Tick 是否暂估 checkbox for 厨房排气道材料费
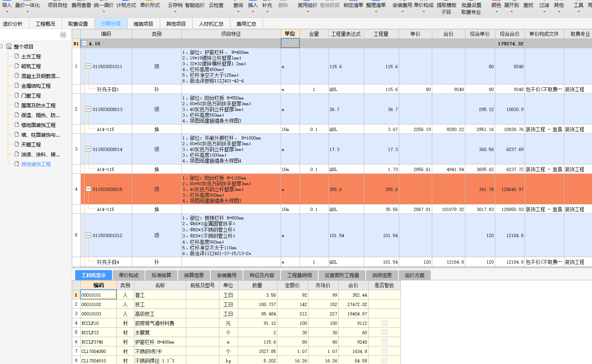The height and width of the screenshot is (364, 592). pyautogui.click(x=384, y=323)
